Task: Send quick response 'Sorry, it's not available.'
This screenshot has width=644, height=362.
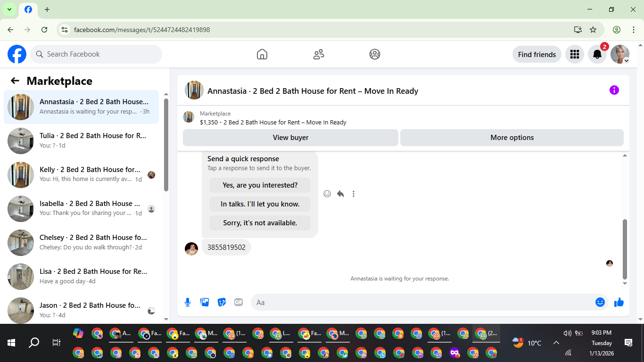Action: [260, 223]
